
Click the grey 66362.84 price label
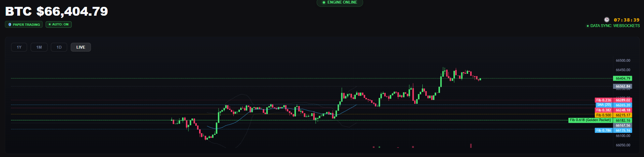pos(622,86)
